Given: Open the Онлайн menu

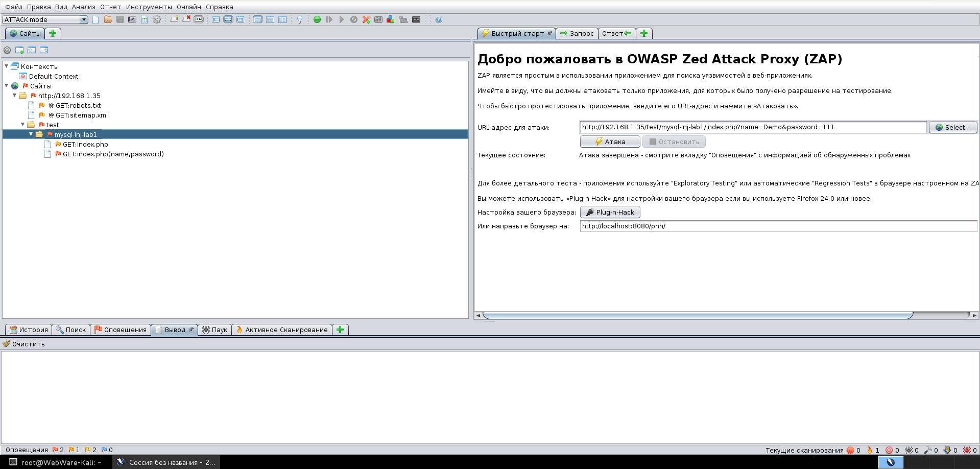Looking at the screenshot, I should tap(188, 7).
